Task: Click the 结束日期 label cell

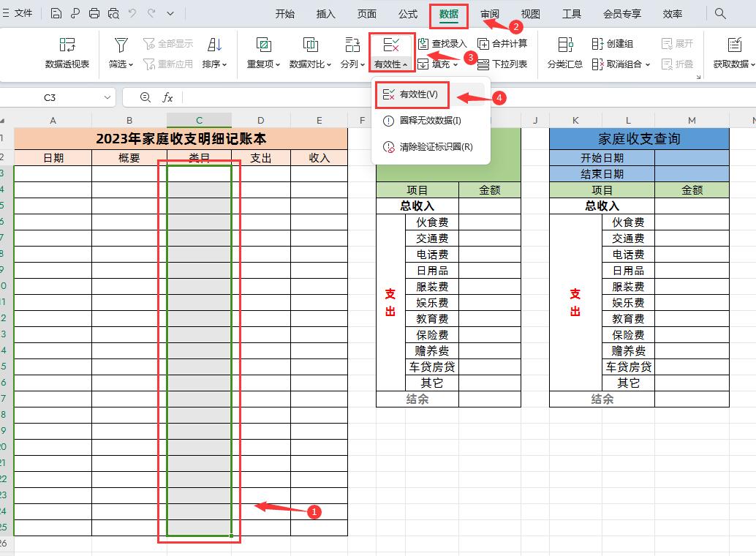Action: [x=602, y=174]
